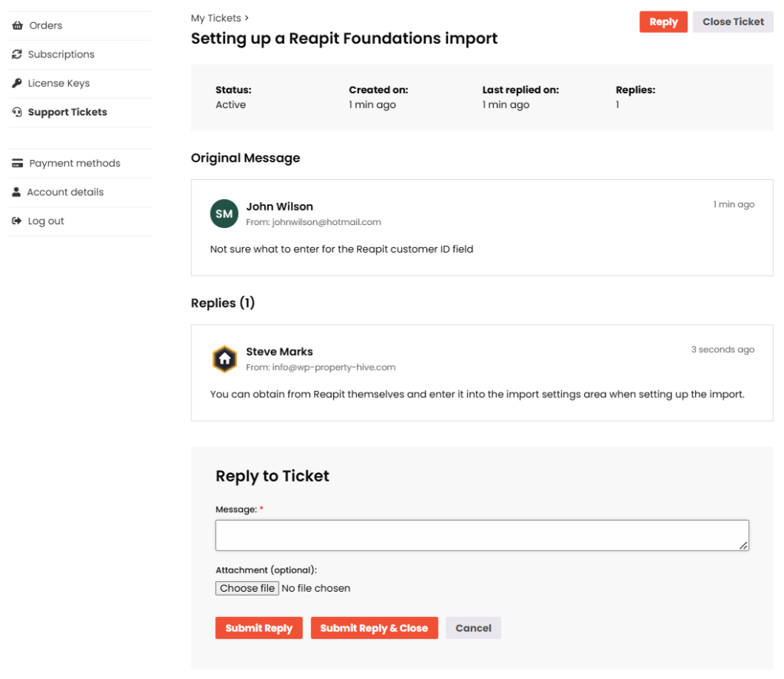Screen dimensions: 784x679
Task: Click the Message box resize handle
Action: click(743, 546)
